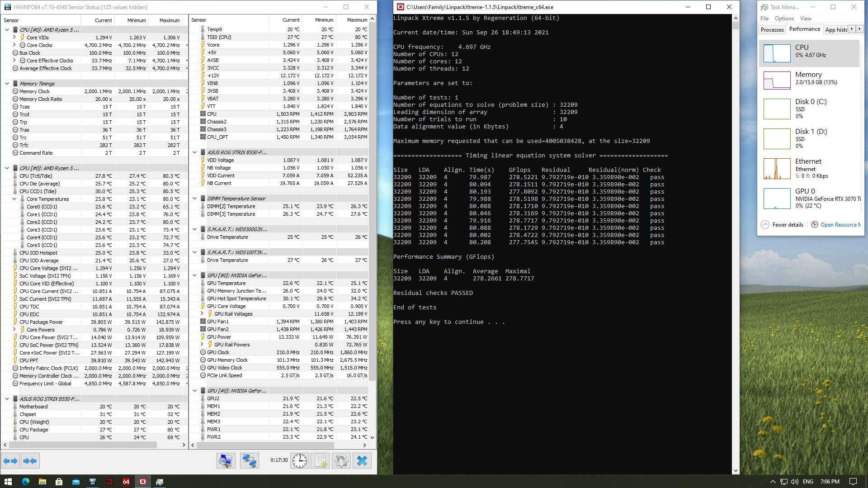The width and height of the screenshot is (868, 488).
Task: Select Disk 0 (C:) entry
Action: tap(809, 109)
